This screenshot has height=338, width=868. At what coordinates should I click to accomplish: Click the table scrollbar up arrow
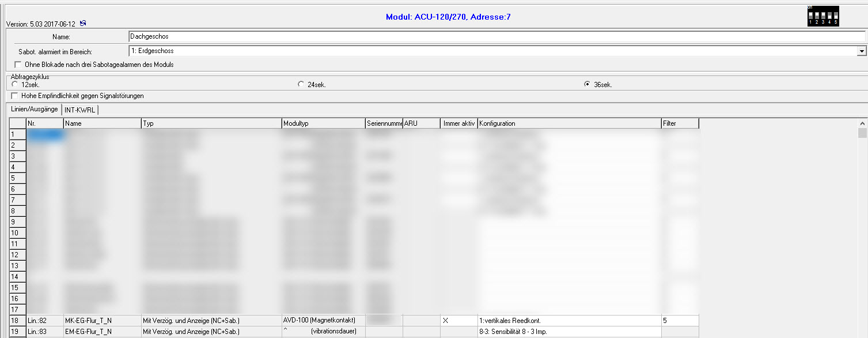point(862,123)
